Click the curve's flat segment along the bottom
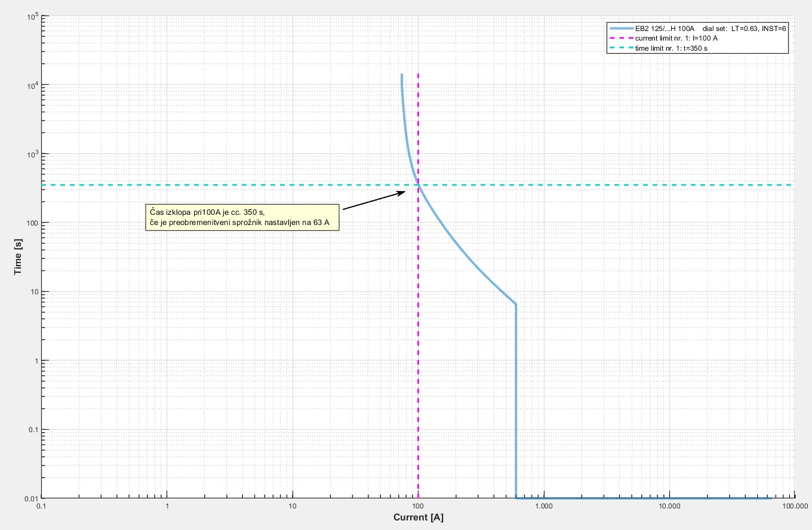This screenshot has width=812, height=530. (x=645, y=498)
